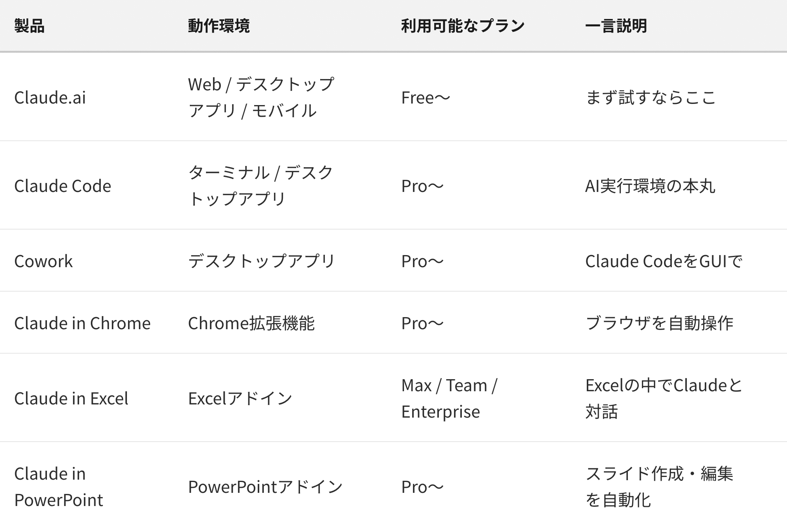Click the 製品 column header
This screenshot has width=787, height=532.
tap(29, 26)
